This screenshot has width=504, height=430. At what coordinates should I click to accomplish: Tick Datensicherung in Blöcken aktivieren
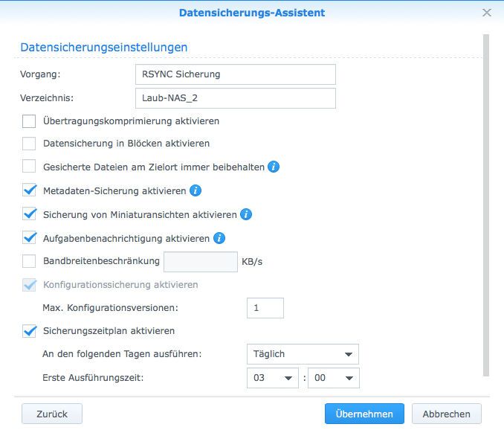coord(29,144)
